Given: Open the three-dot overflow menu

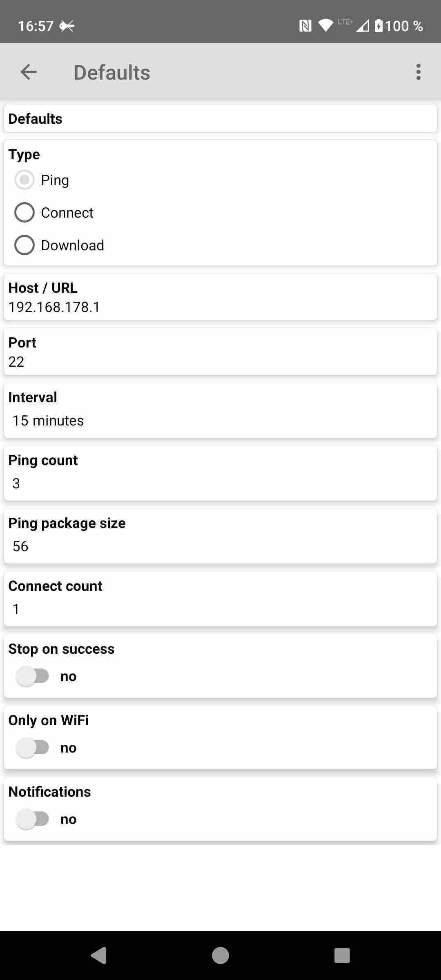Looking at the screenshot, I should (418, 72).
